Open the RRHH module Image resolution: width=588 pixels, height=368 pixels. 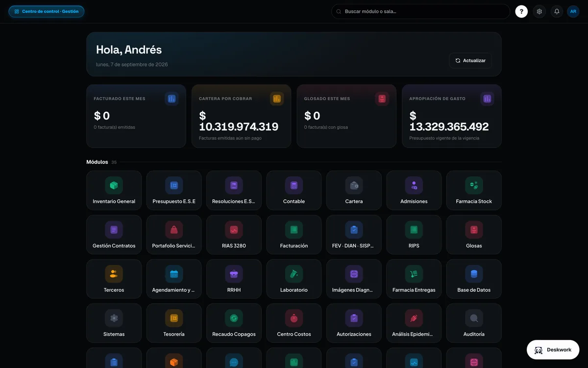(x=234, y=279)
